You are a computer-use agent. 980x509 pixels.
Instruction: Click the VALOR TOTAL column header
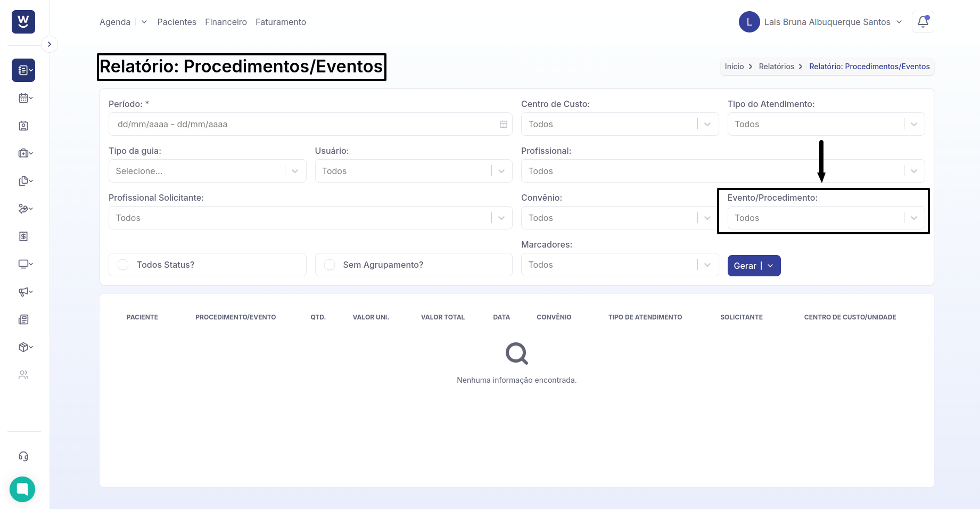[x=443, y=317]
